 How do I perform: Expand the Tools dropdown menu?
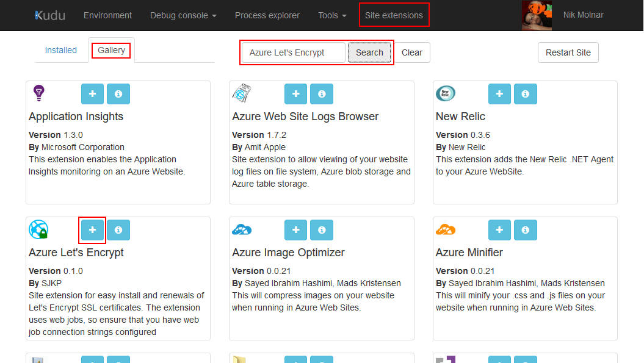[332, 15]
